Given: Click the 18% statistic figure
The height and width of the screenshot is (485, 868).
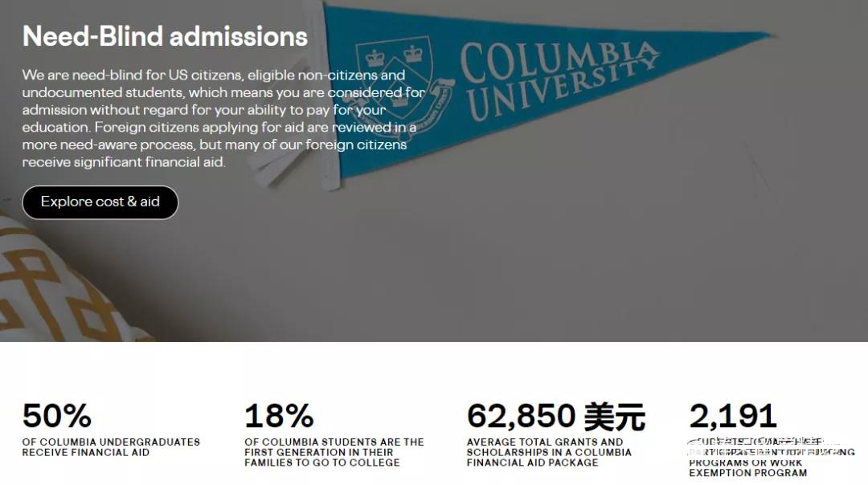Looking at the screenshot, I should (x=279, y=416).
